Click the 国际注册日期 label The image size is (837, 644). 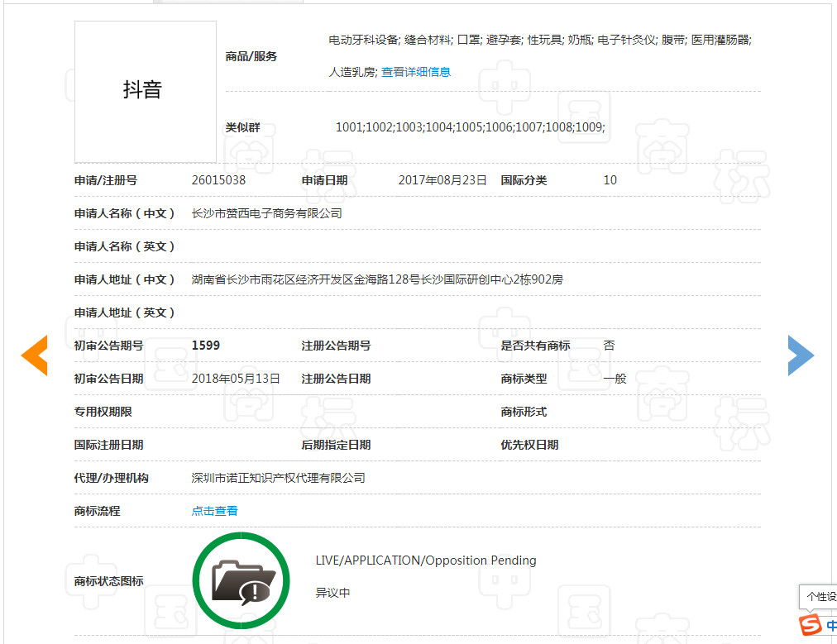pos(109,445)
